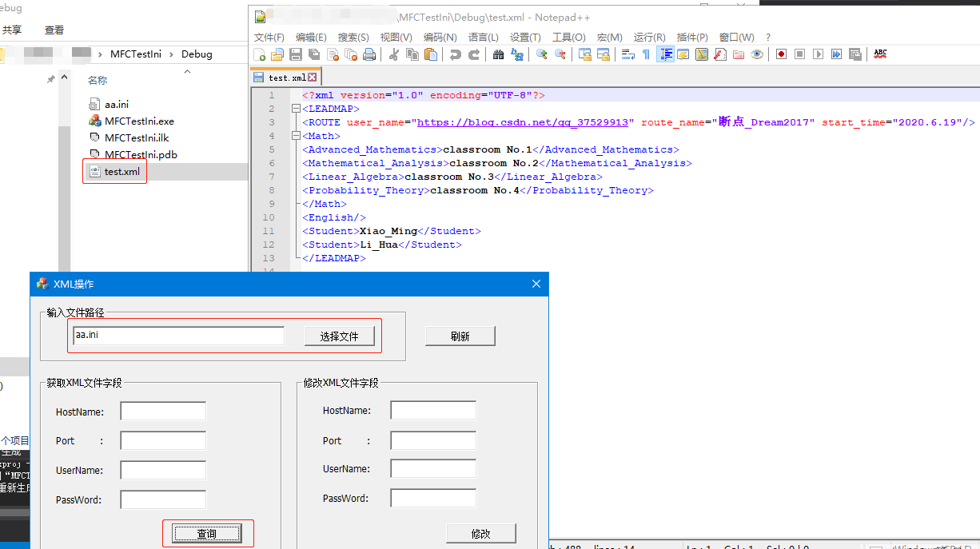Click the 选择文件 button in XML操作 dialog
The image size is (980, 549).
tap(340, 336)
